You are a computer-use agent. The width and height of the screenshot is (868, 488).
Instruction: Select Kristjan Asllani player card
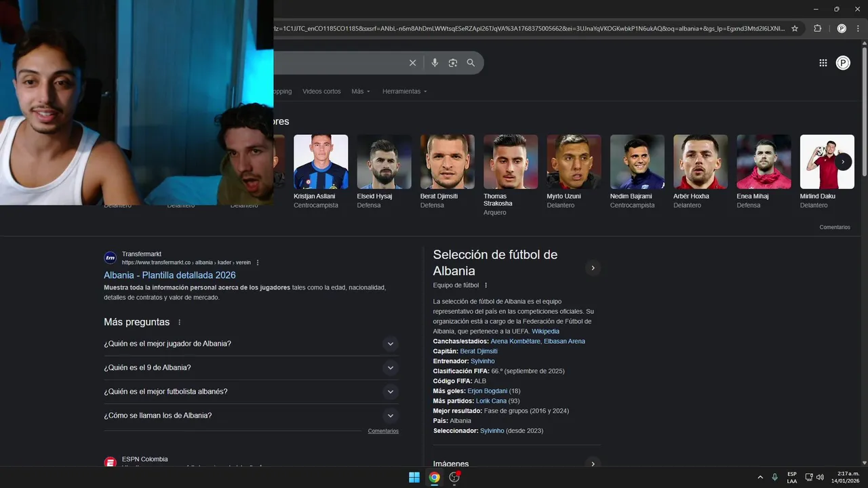321,171
